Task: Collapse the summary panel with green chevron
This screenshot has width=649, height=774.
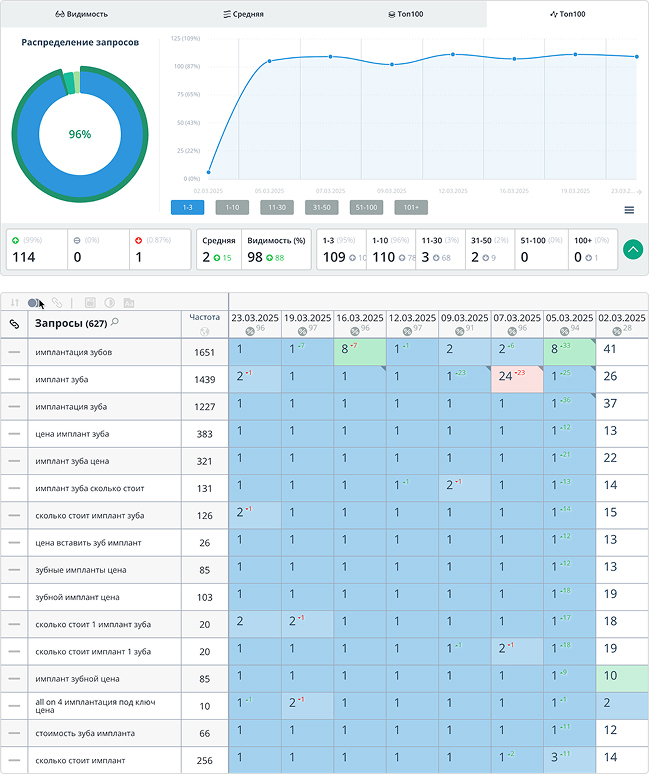Action: 632,249
